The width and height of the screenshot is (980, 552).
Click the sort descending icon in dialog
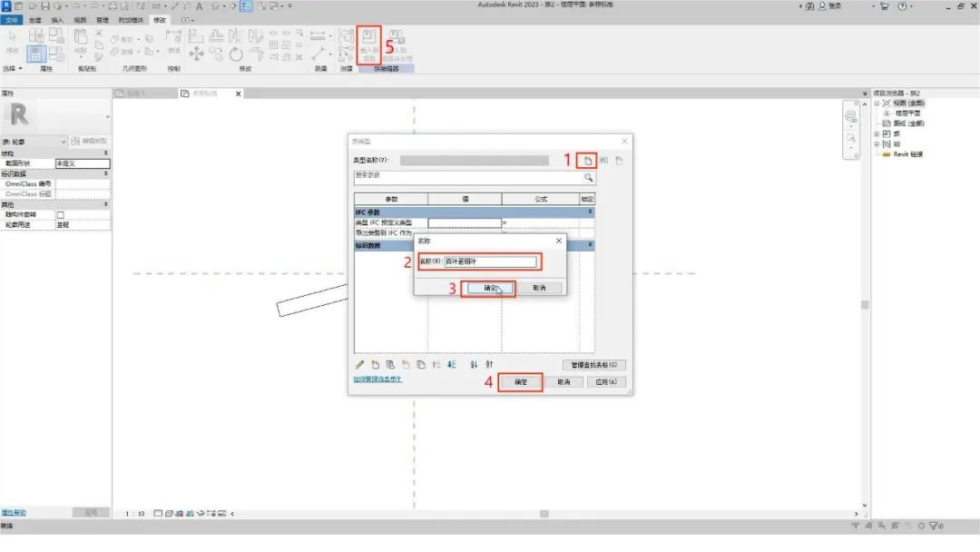[x=489, y=364]
